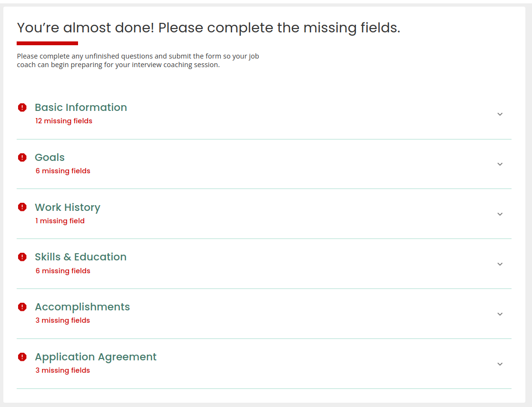Click the red alert icon beside Basic Information
Viewport: 532px width, 407px height.
(x=22, y=108)
